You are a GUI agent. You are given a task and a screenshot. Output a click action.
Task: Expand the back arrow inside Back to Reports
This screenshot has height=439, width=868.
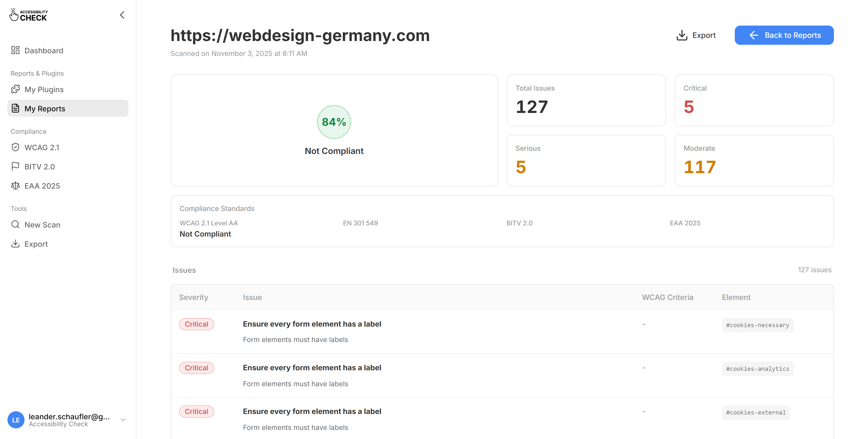tap(754, 35)
